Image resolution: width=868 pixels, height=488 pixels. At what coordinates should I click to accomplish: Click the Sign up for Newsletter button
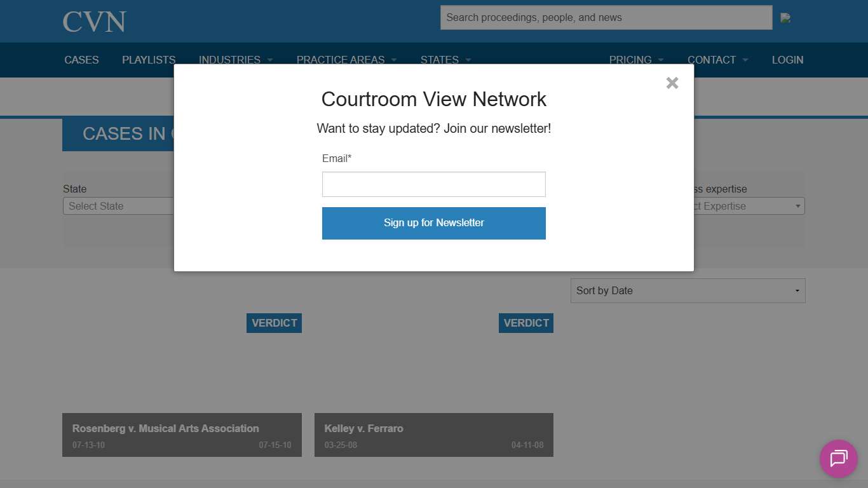[x=434, y=223]
